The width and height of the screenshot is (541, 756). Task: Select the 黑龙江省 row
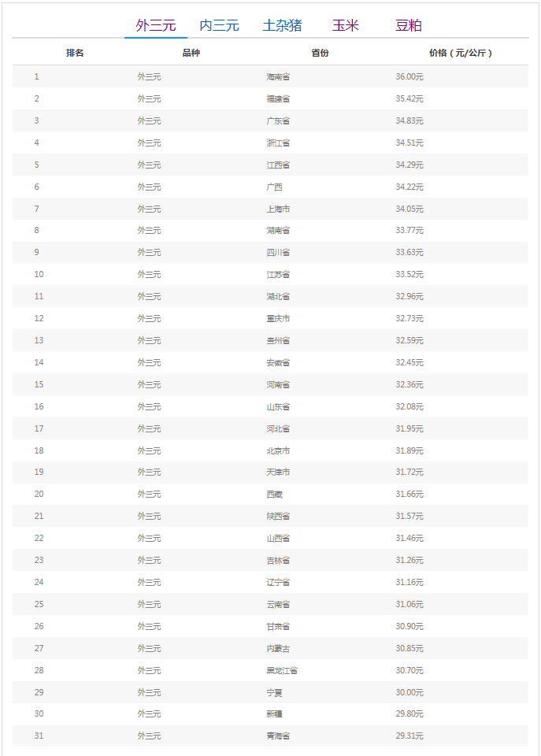[x=270, y=669]
